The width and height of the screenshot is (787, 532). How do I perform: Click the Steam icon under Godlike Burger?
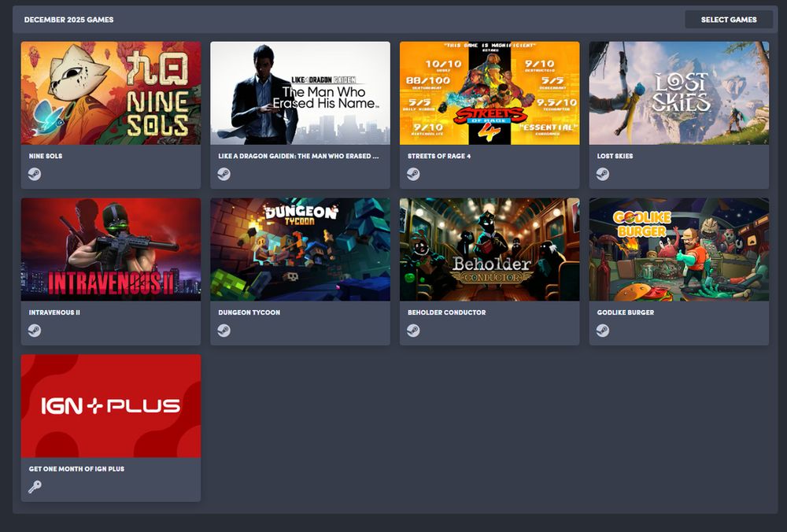click(x=603, y=331)
